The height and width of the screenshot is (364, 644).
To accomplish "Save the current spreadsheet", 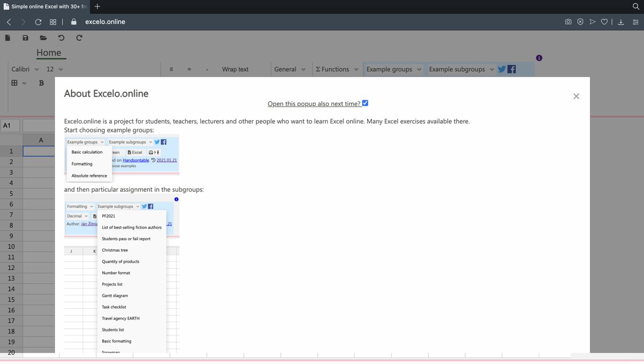I will (25, 38).
